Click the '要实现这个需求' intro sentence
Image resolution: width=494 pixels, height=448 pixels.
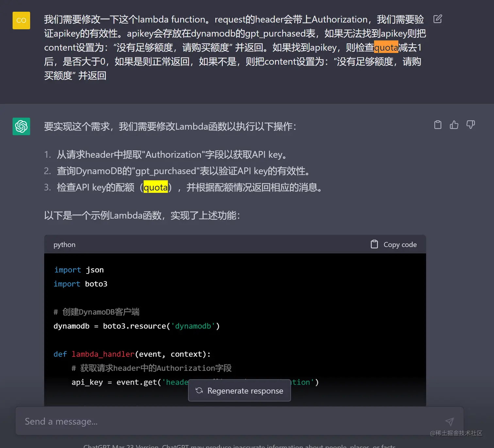170,126
